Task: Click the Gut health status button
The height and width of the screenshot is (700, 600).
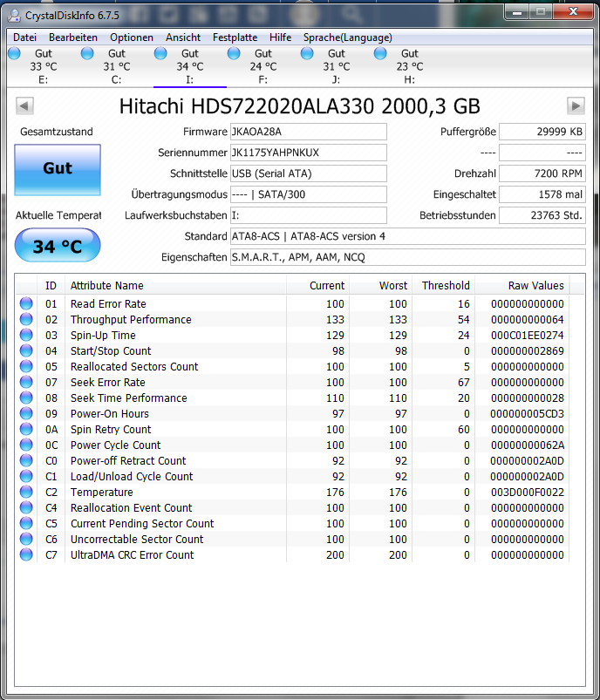Action: coord(58,170)
